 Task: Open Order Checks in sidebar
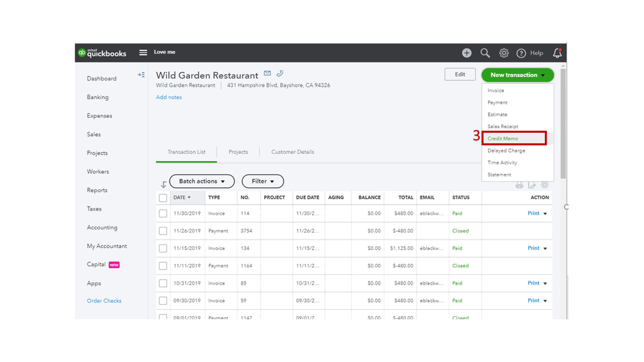[104, 301]
